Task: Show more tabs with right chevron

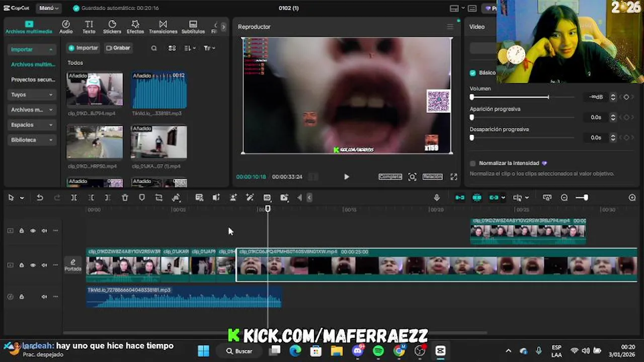Action: pyautogui.click(x=223, y=27)
